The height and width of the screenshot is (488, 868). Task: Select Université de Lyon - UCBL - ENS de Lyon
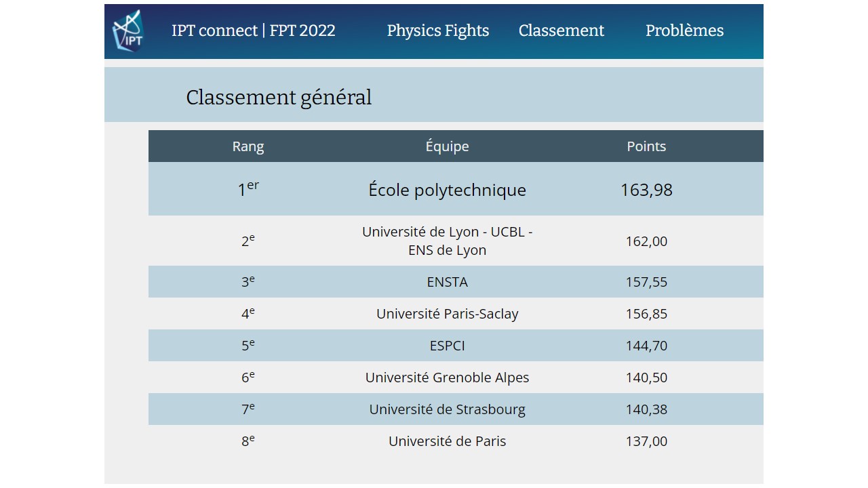(448, 241)
